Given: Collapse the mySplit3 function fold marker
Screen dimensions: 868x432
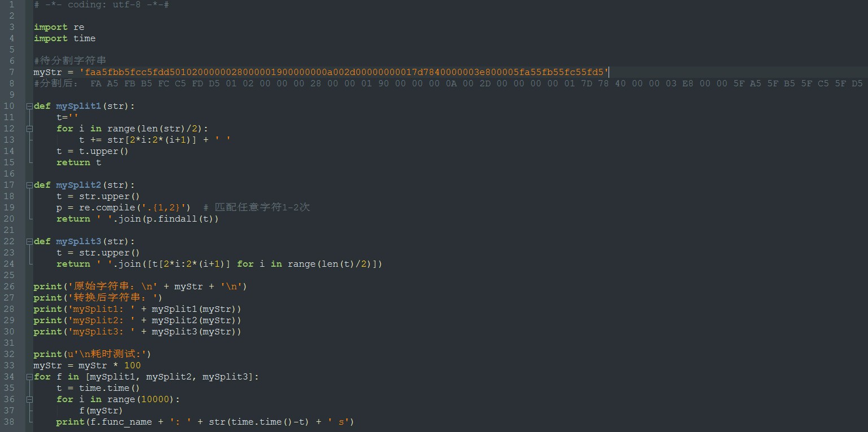Looking at the screenshot, I should (29, 241).
